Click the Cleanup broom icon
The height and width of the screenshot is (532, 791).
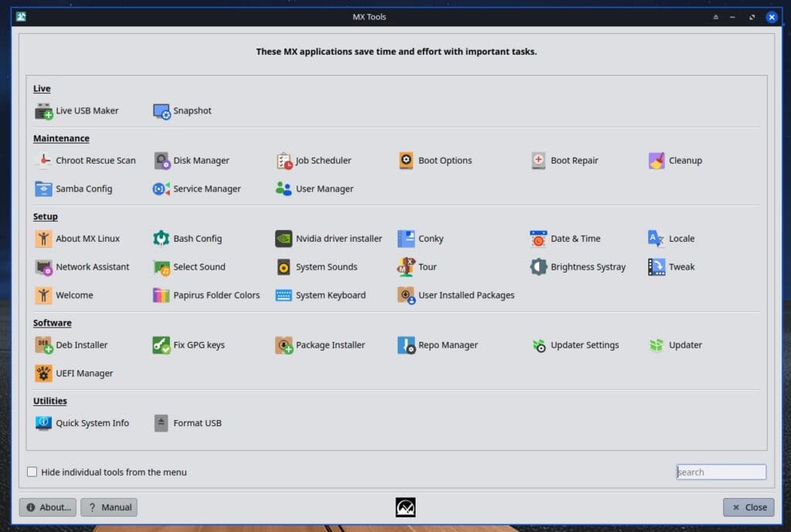tap(657, 161)
